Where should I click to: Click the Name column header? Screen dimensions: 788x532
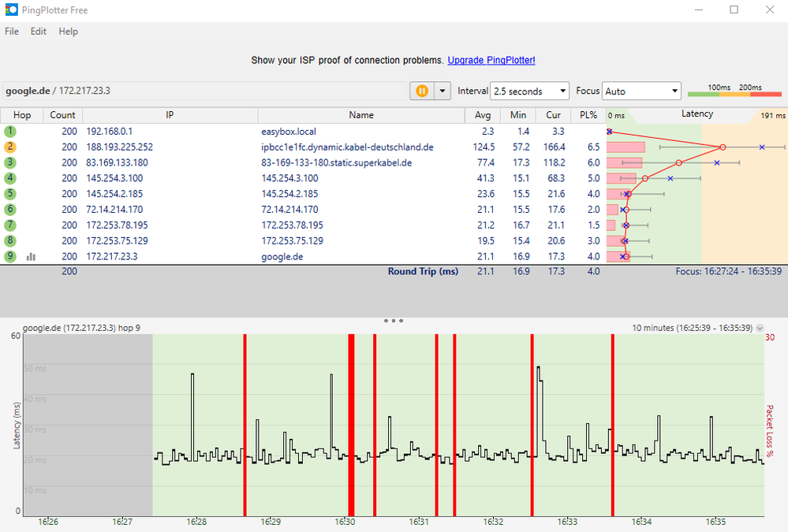click(x=361, y=115)
